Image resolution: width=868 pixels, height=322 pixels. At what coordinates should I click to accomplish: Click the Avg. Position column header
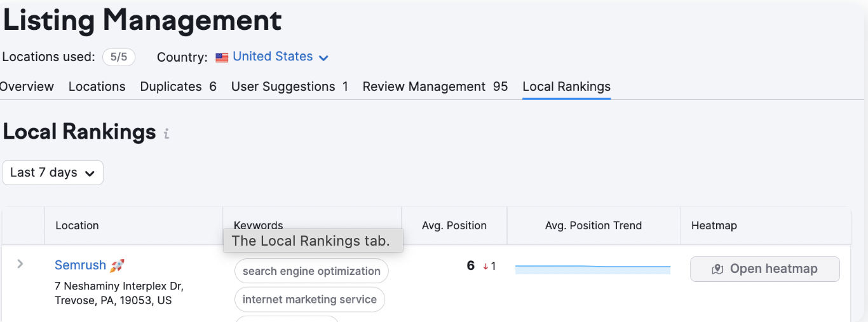454,226
